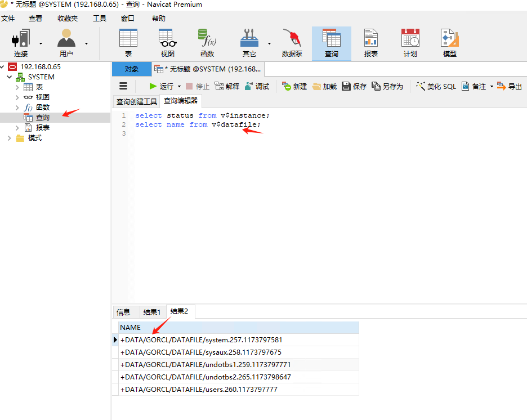Switch to 查询创建工具 tab
The height and width of the screenshot is (420, 527).
coord(136,101)
